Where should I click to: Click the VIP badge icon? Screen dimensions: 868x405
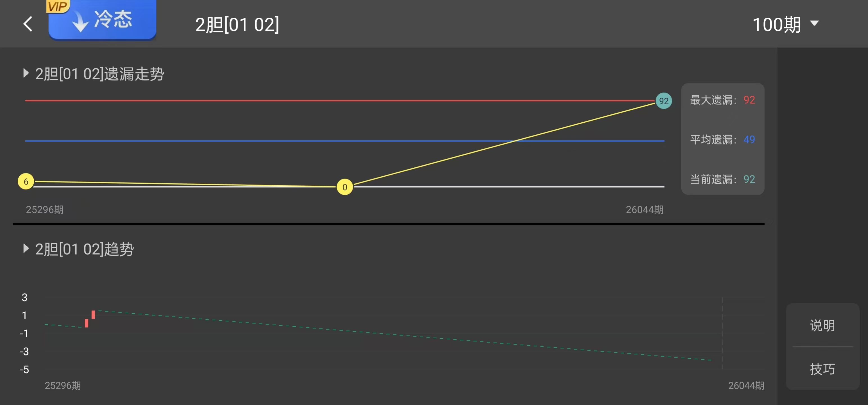click(58, 6)
